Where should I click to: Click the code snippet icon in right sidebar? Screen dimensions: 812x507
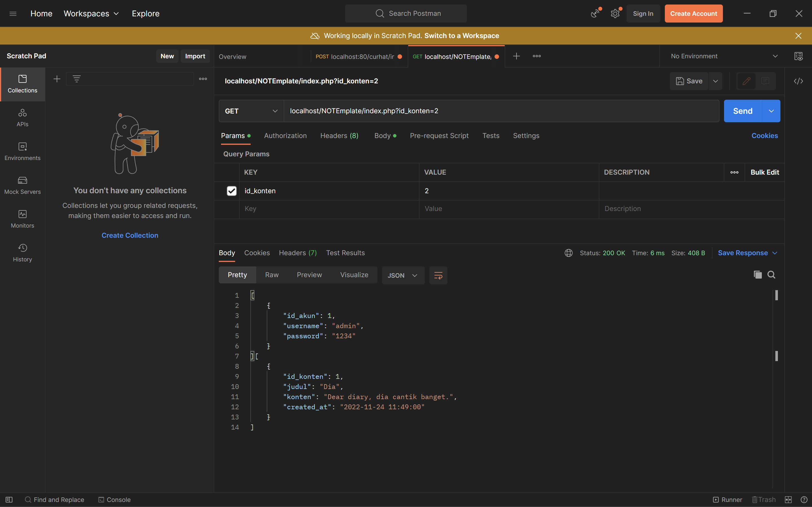tap(798, 81)
